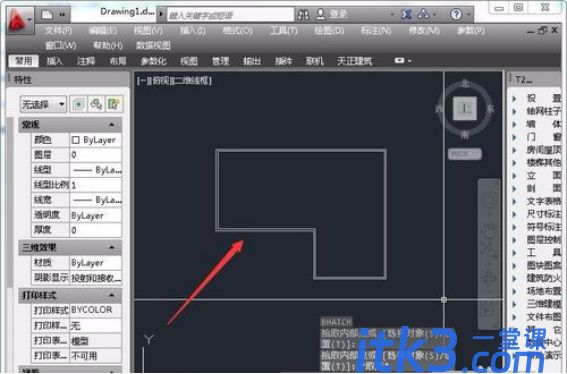Collapse the 打印样式 properties section
The height and width of the screenshot is (374, 567).
coord(112,296)
